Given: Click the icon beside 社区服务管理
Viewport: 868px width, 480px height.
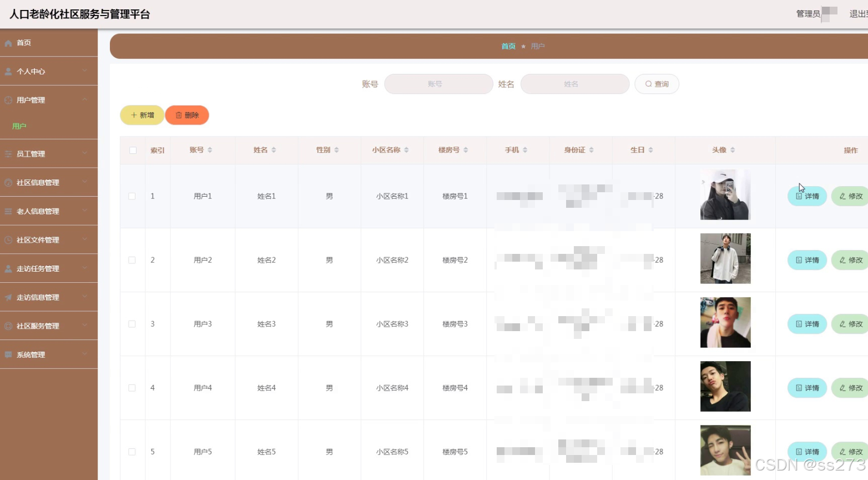Looking at the screenshot, I should (8, 326).
